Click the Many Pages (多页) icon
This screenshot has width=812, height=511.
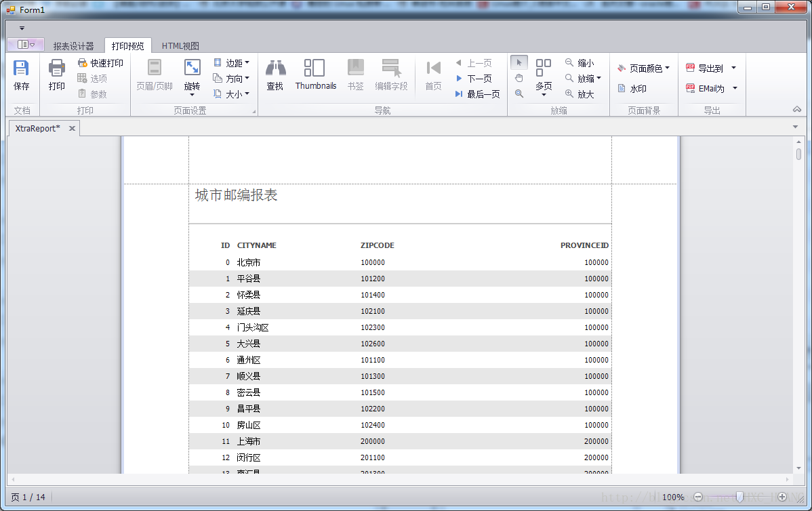click(x=543, y=68)
